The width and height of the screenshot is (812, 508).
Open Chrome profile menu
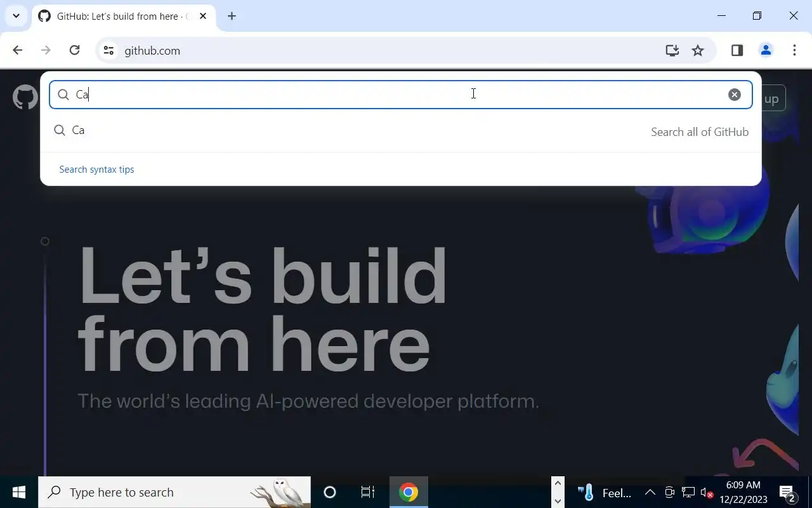pyautogui.click(x=766, y=50)
